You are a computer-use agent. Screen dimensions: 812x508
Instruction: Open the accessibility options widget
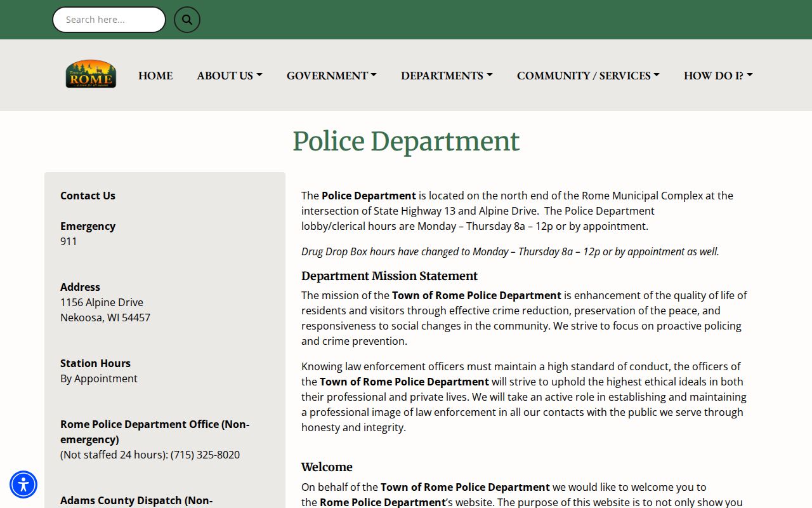tap(23, 485)
